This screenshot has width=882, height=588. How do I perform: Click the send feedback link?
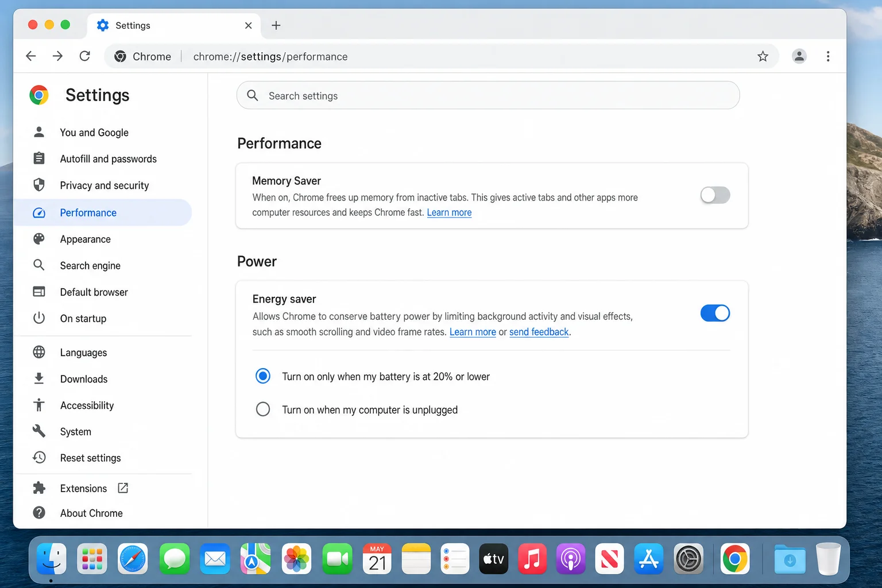coord(539,332)
